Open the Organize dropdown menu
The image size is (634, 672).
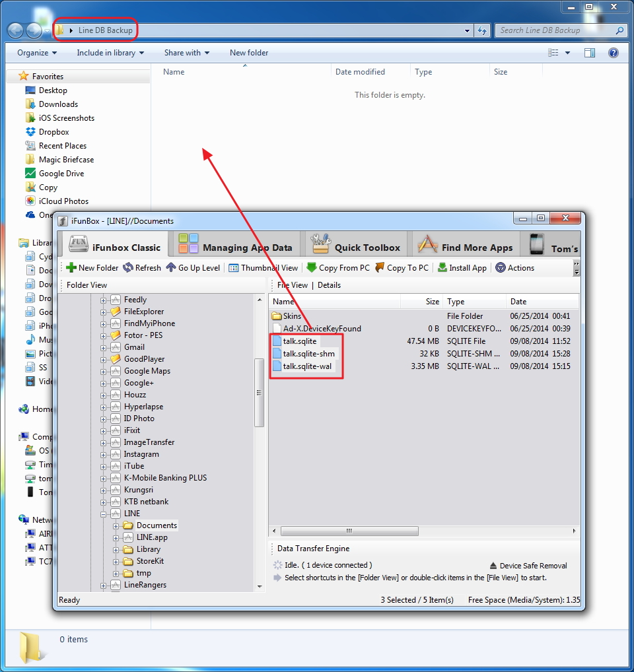click(37, 53)
